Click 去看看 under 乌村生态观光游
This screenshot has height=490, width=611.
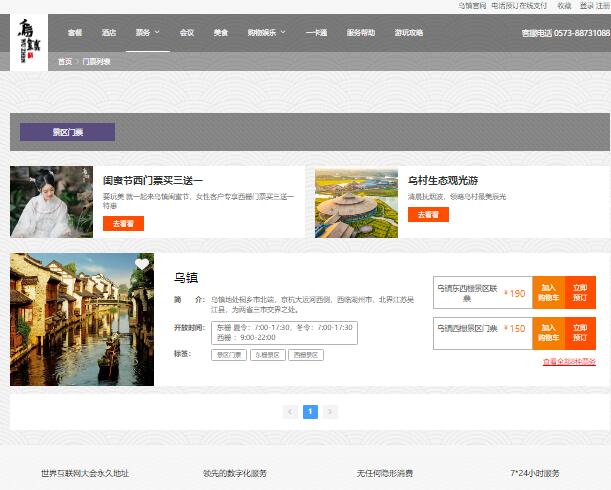click(428, 214)
